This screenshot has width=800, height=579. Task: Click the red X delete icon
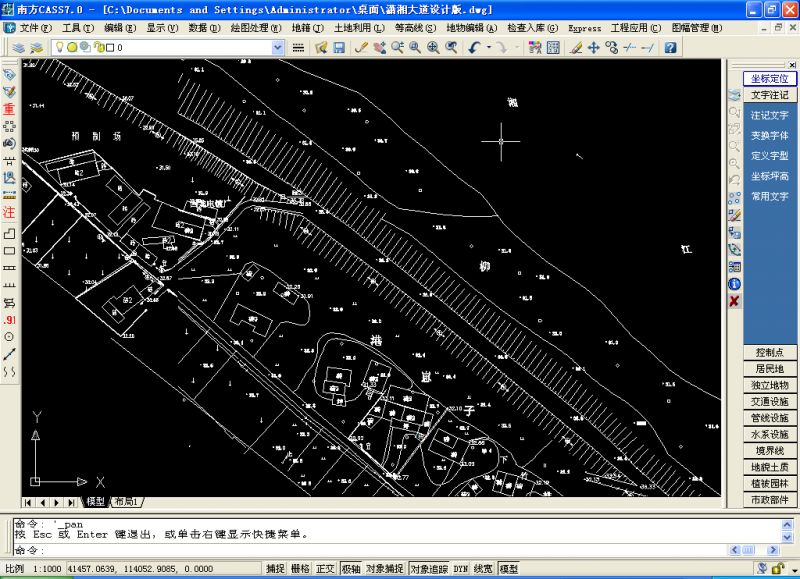pyautogui.click(x=734, y=301)
